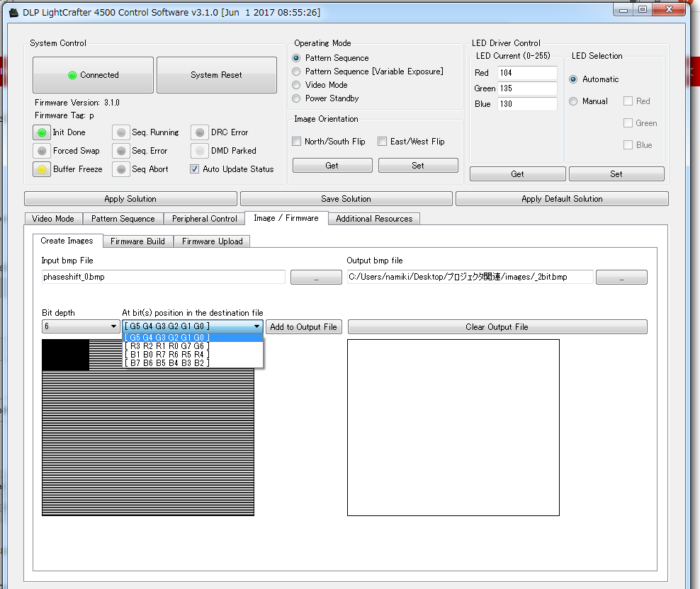Screen dimensions: 700x589
Task: Choose [ B7 B6 B5 B4 B3 B2 ] option
Action: (193, 362)
